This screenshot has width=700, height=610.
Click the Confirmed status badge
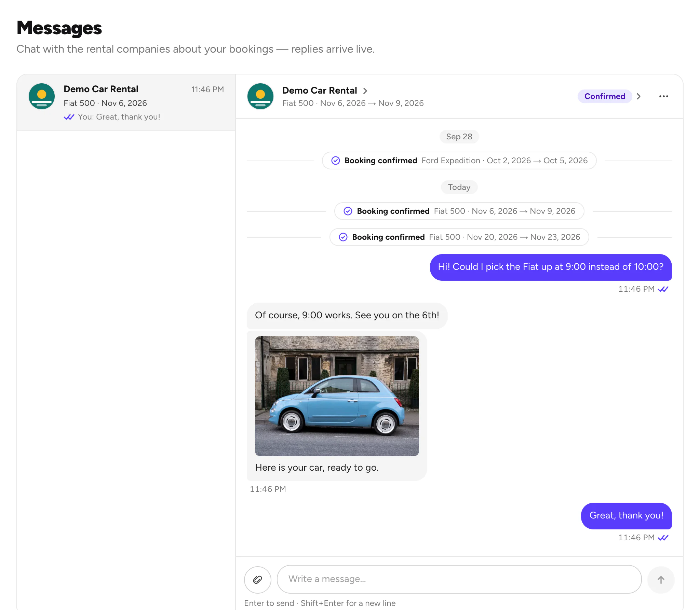(x=605, y=96)
